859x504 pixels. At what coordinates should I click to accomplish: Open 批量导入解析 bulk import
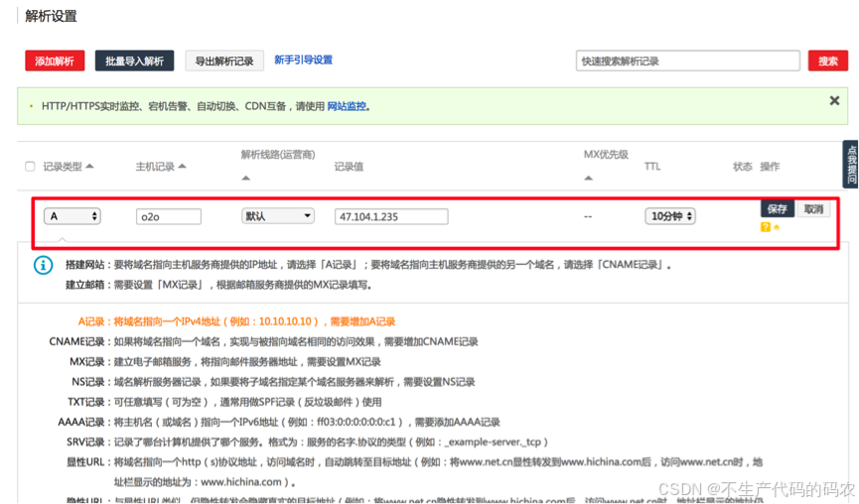click(134, 61)
